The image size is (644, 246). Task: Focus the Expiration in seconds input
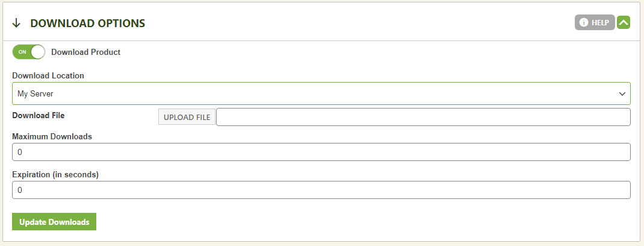(x=321, y=190)
